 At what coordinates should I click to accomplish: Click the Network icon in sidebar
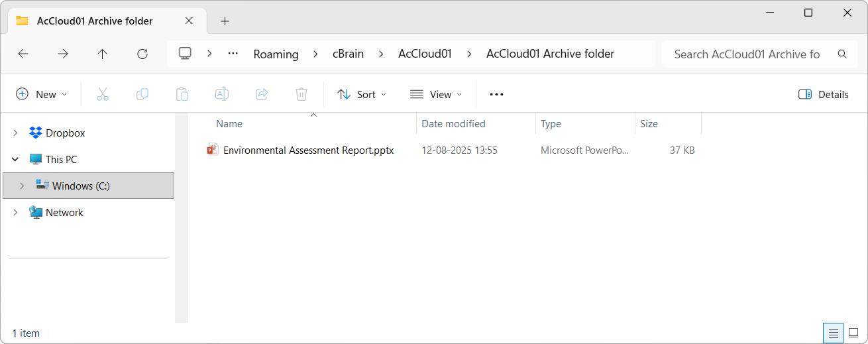pos(36,212)
